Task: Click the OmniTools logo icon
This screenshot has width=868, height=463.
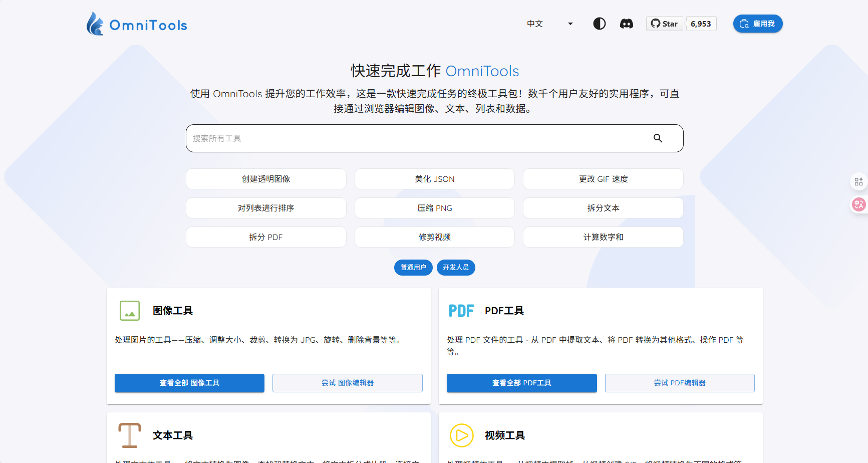Action: [95, 24]
